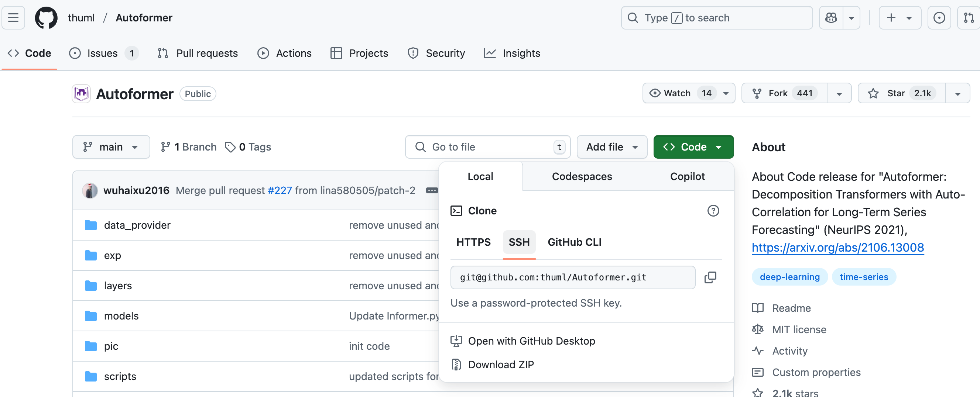The image size is (980, 397).
Task: Expand the commit message ellipsis icon
Action: [x=431, y=190]
